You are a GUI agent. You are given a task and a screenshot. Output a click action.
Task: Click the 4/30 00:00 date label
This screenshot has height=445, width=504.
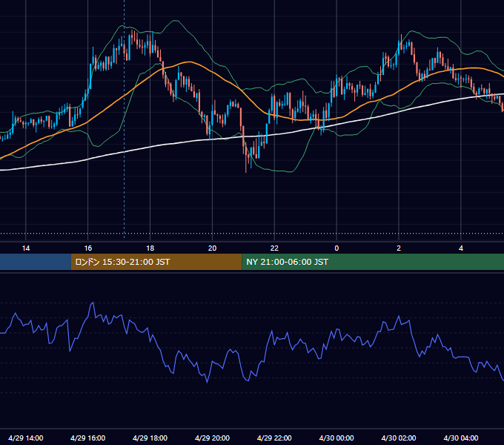tap(336, 438)
